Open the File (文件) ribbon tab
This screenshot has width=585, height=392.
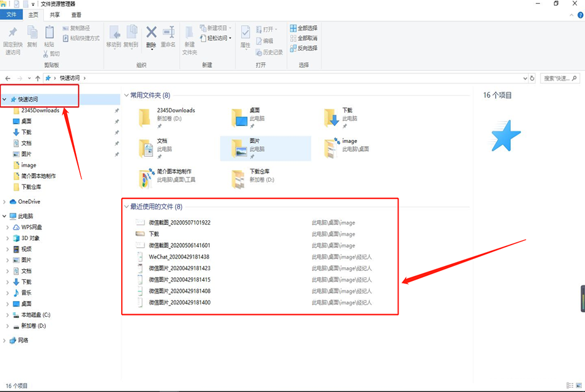pos(11,14)
